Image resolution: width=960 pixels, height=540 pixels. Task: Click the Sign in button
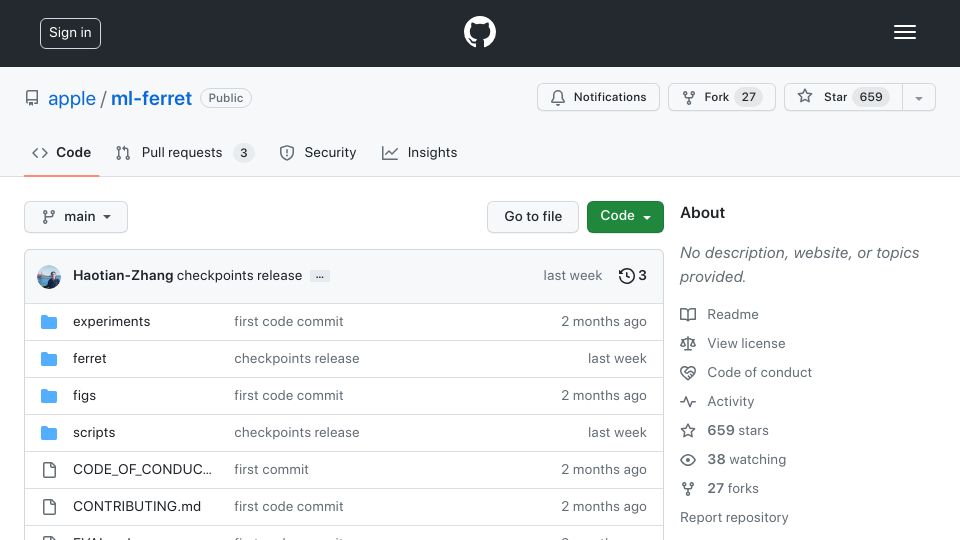pyautogui.click(x=70, y=33)
